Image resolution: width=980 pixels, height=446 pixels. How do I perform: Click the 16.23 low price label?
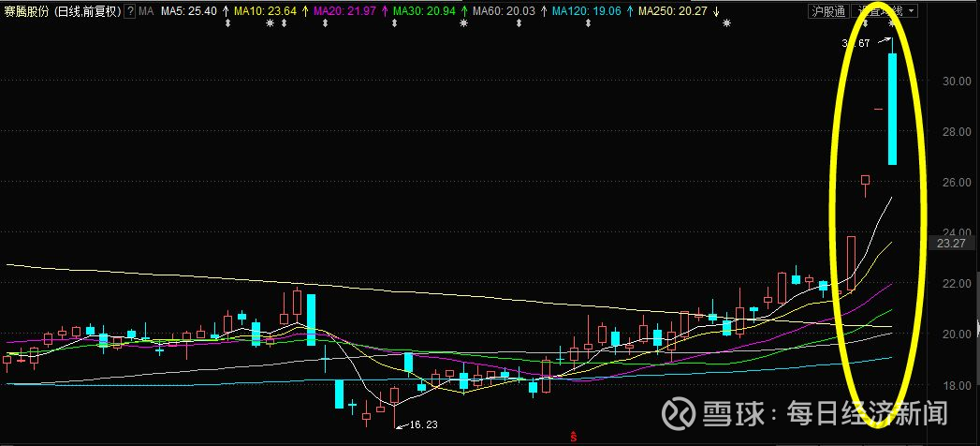[x=423, y=424]
